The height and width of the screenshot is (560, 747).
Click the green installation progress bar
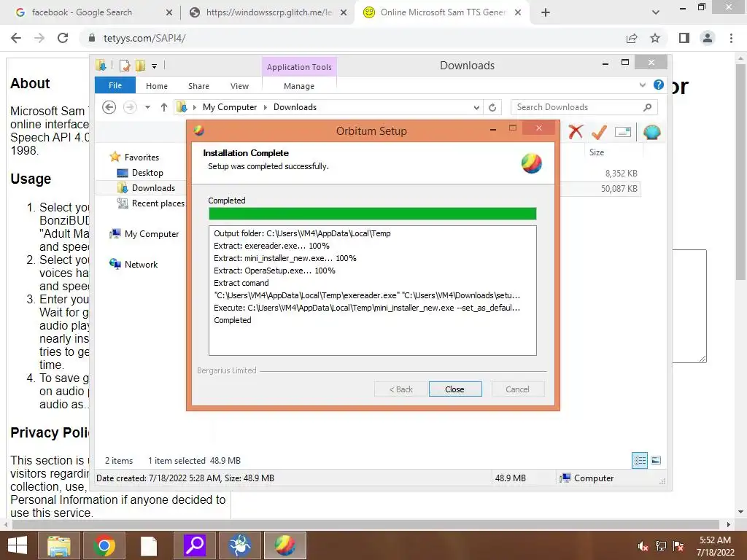373,214
